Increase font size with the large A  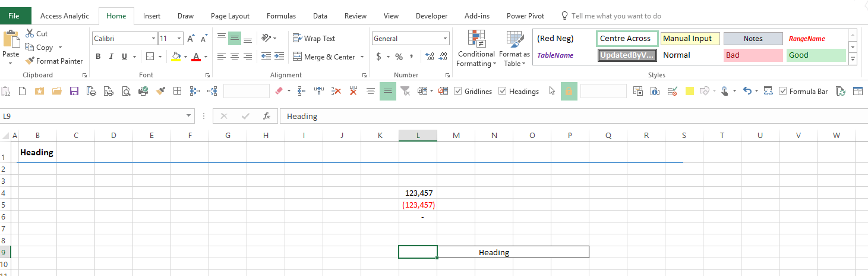pos(191,39)
